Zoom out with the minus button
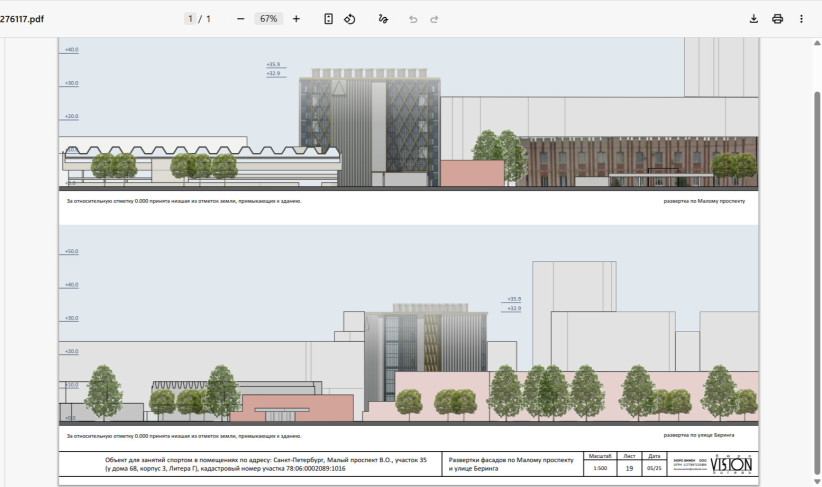This screenshot has height=487, width=822. tap(241, 19)
